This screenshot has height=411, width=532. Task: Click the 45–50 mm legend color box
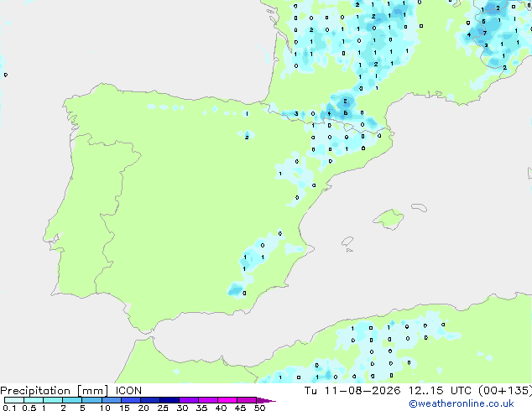(247, 400)
